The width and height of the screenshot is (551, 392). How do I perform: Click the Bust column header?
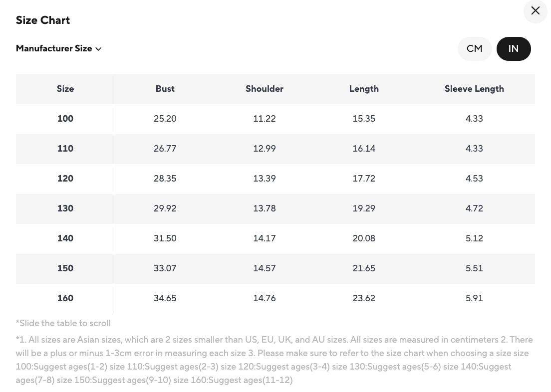pos(165,89)
